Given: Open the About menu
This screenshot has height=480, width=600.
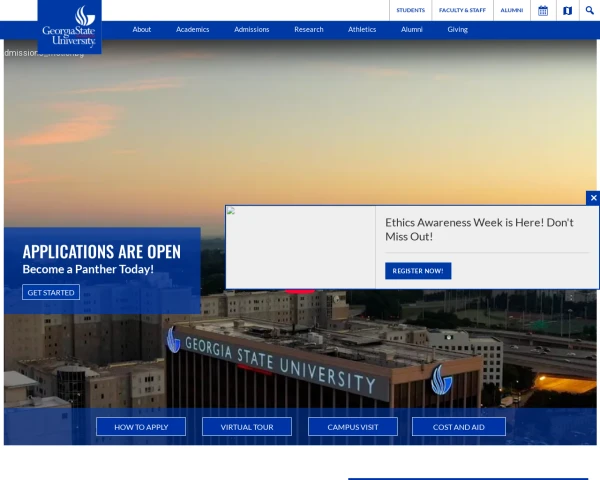Looking at the screenshot, I should [142, 30].
